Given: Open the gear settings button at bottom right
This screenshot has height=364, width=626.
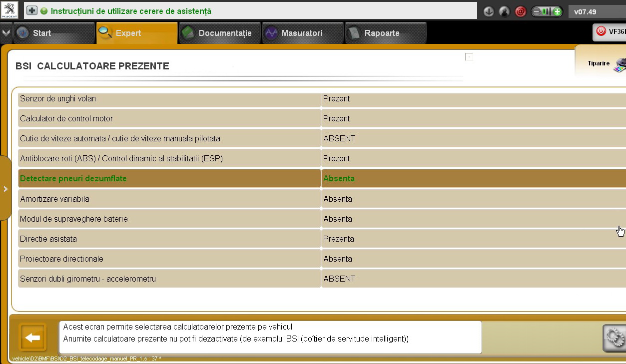Looking at the screenshot, I should [615, 339].
